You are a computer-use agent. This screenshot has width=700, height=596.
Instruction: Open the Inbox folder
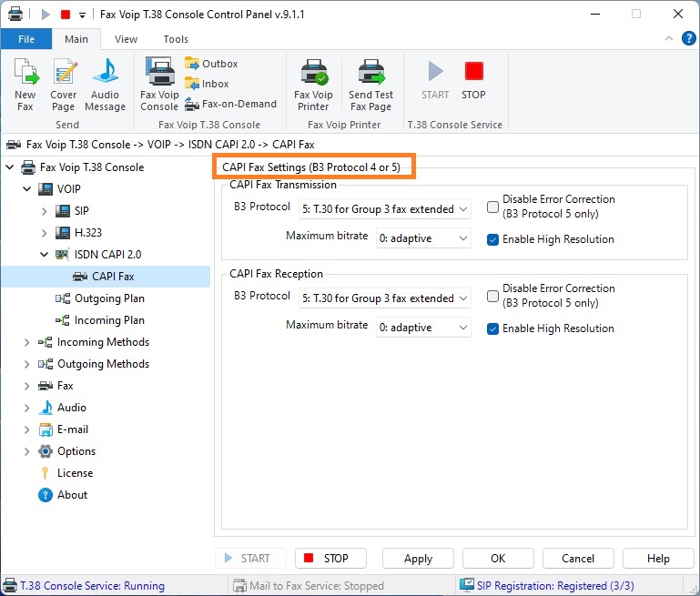click(207, 84)
